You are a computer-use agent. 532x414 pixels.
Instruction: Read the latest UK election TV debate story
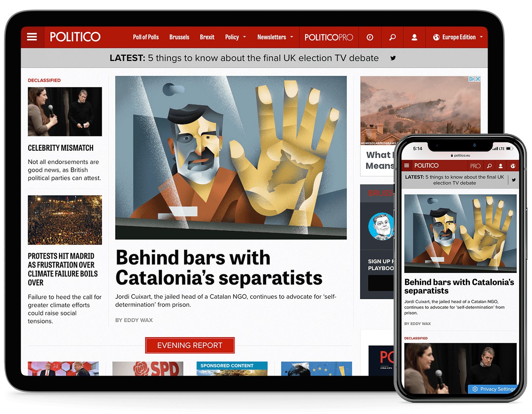click(x=263, y=58)
